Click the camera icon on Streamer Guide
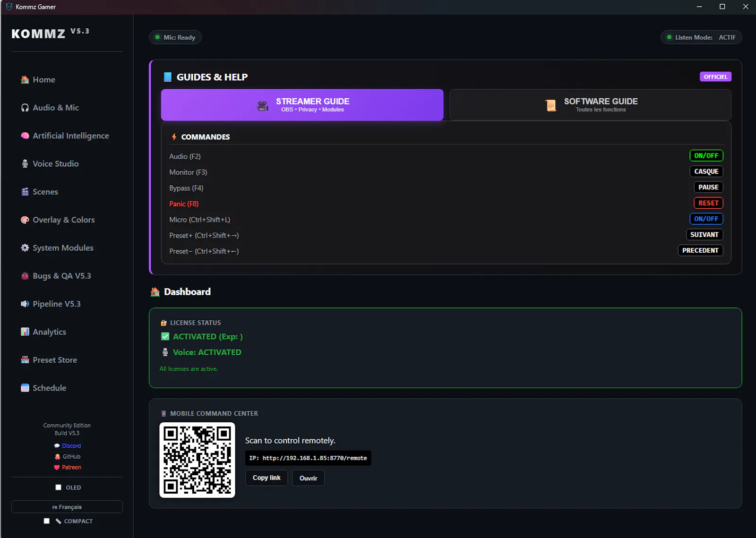756x538 pixels. [x=263, y=106]
